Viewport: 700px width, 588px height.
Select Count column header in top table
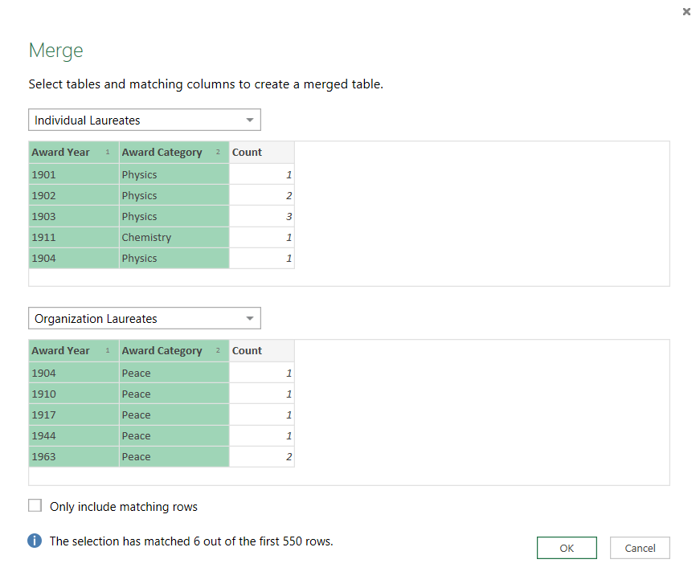pyautogui.click(x=248, y=153)
